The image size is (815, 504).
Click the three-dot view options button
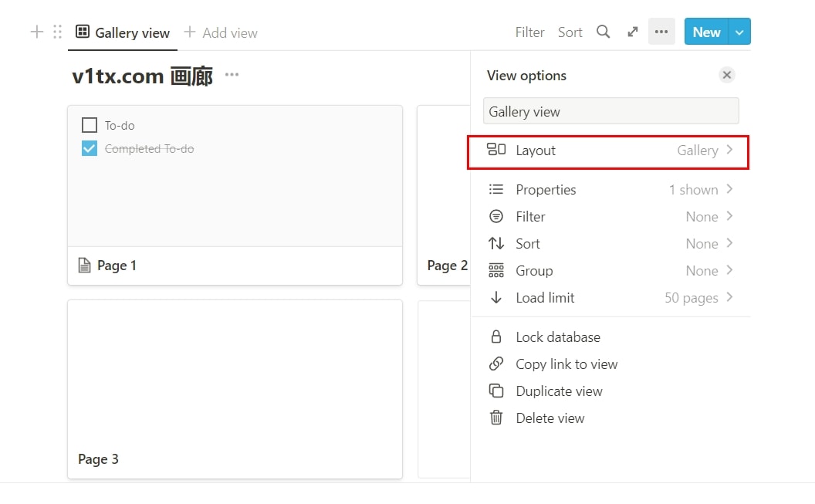(x=661, y=32)
